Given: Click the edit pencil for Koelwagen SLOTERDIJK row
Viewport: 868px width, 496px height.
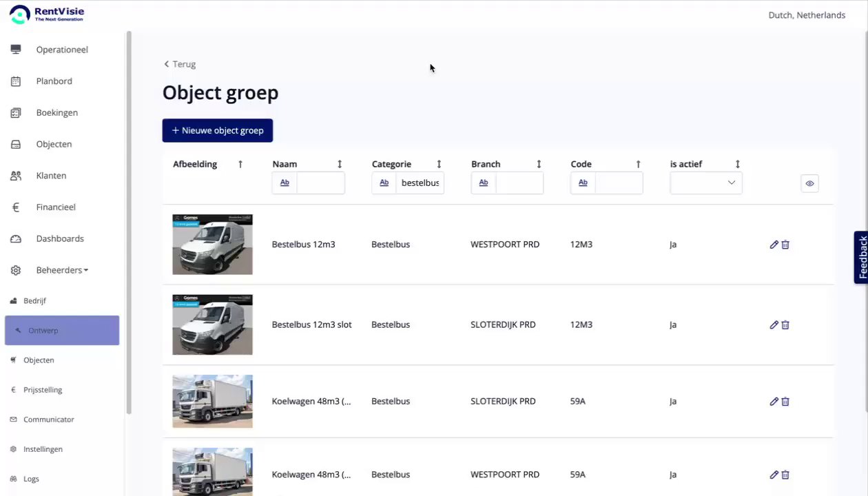Looking at the screenshot, I should pos(774,402).
